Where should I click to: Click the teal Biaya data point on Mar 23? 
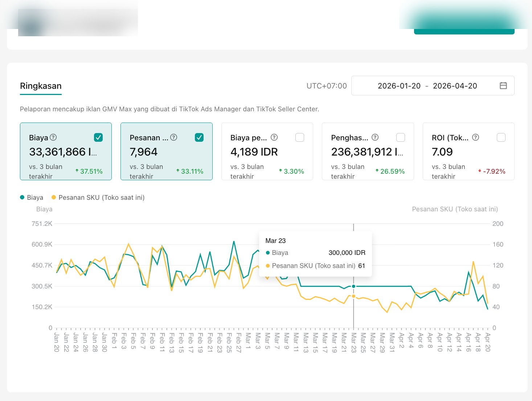pos(353,286)
